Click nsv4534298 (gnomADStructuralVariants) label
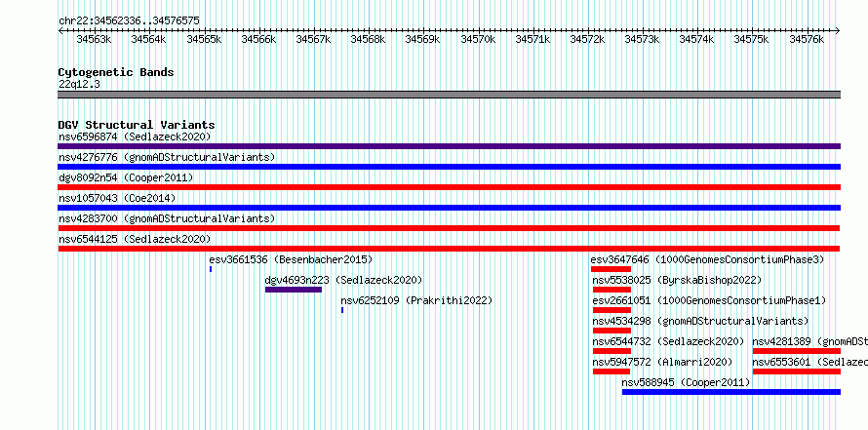 pos(700,321)
